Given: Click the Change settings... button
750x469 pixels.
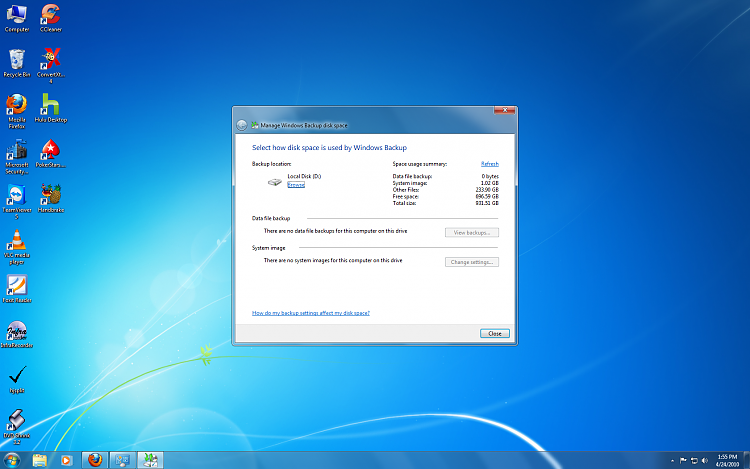Looking at the screenshot, I should [472, 262].
